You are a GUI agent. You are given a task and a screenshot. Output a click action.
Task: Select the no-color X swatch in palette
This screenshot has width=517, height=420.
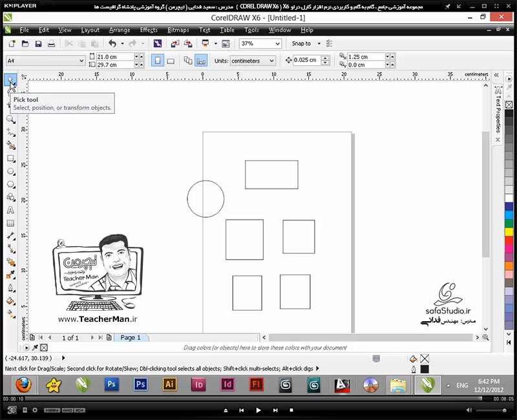509,105
